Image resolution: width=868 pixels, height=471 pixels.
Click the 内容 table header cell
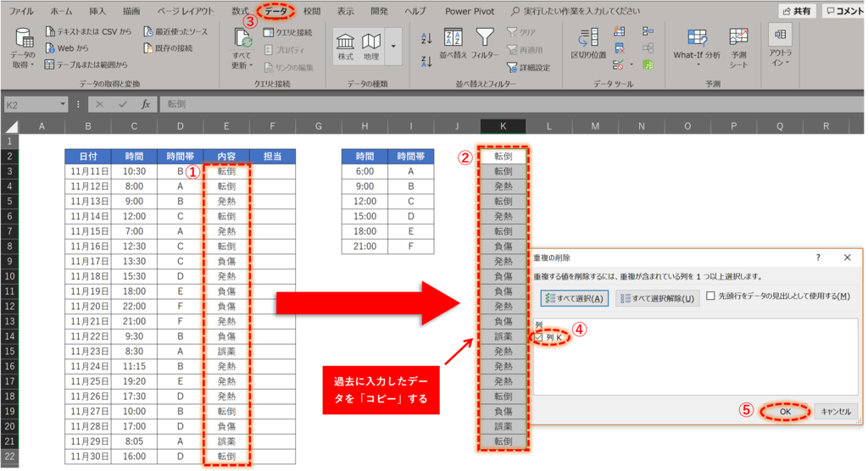click(x=226, y=157)
